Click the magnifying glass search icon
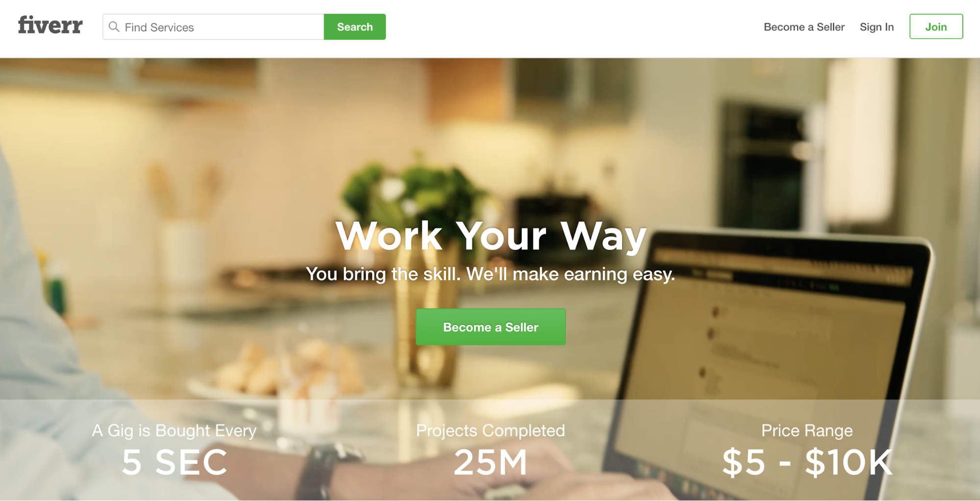The height and width of the screenshot is (501, 980). click(114, 26)
